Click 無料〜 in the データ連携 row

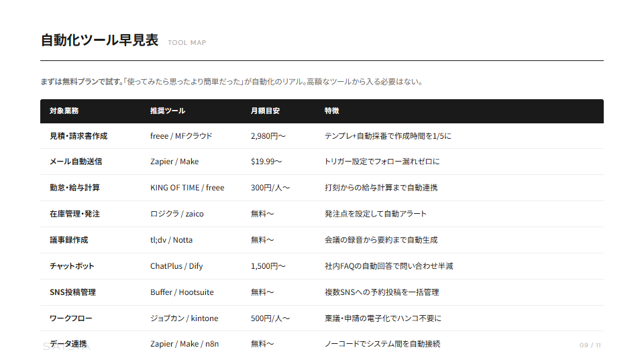262,344
